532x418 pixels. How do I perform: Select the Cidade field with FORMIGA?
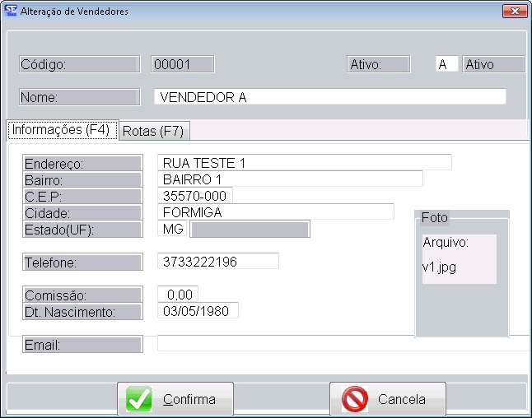(x=275, y=212)
